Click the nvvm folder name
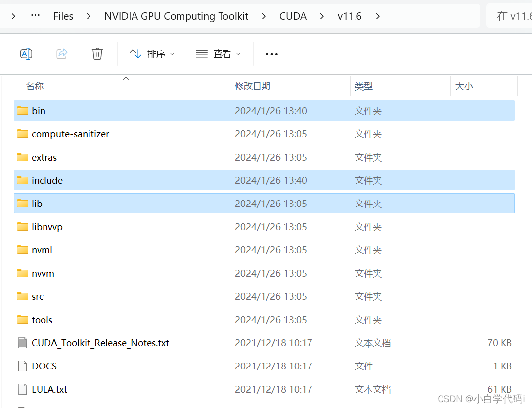The image size is (532, 408). (43, 274)
